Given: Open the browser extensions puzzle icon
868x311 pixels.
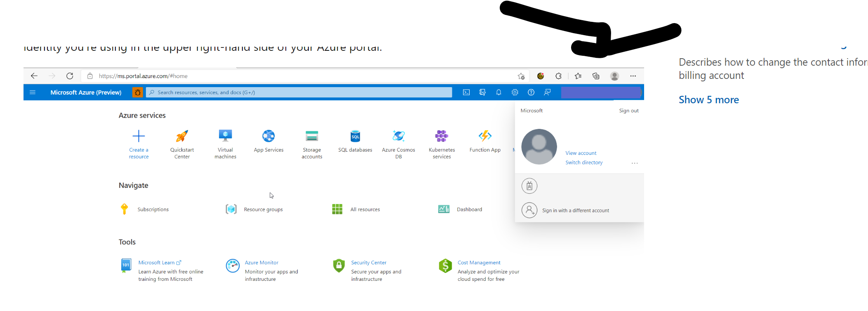Looking at the screenshot, I should [x=558, y=76].
